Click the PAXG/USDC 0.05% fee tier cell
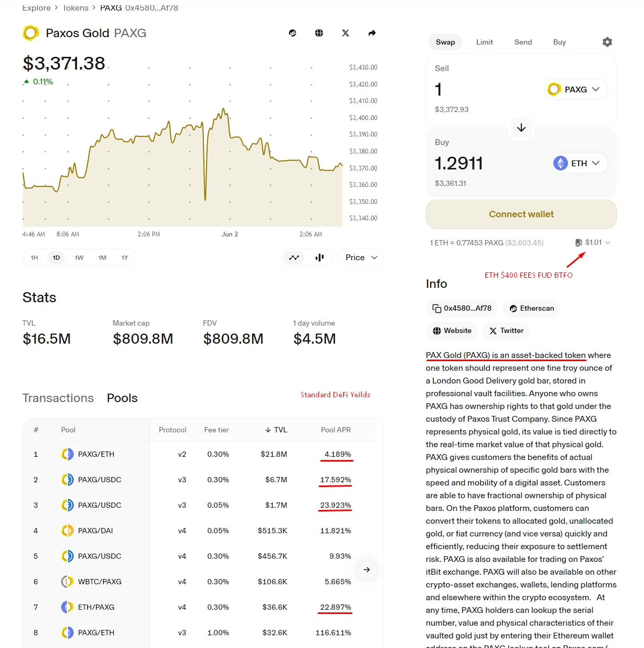644x648 pixels. tap(218, 505)
